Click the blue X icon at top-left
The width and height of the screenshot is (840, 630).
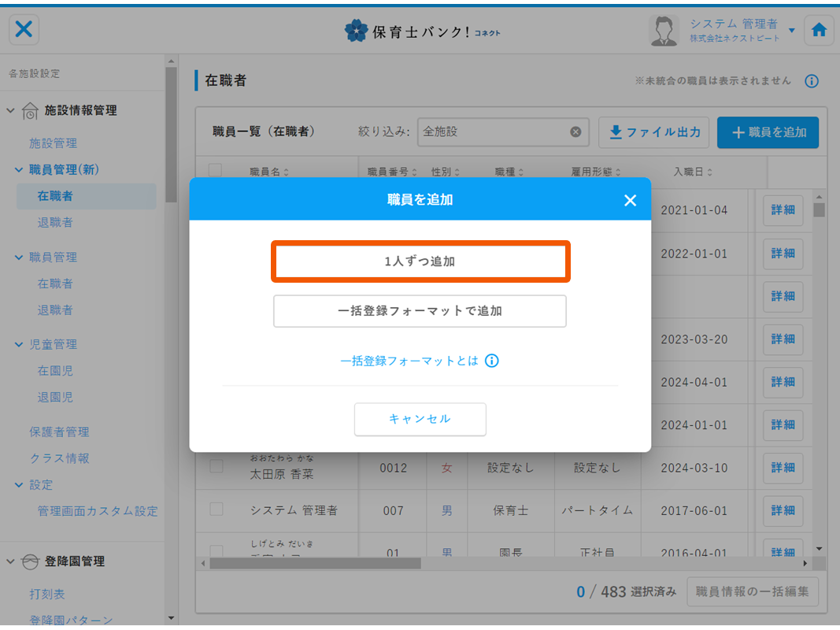point(24,30)
